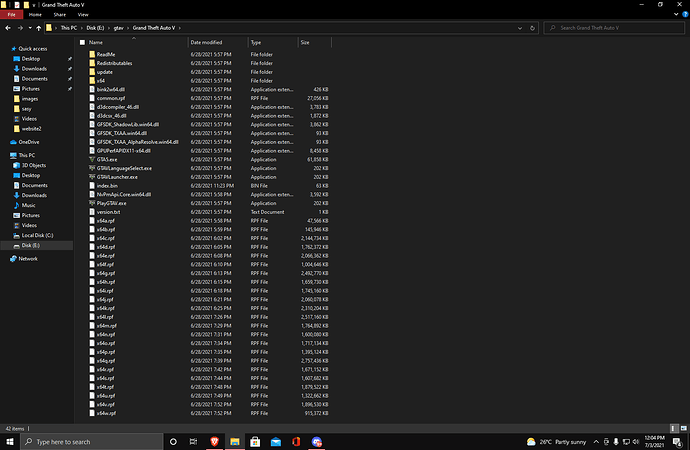Open the recent locations dropdown arrow

pyautogui.click(x=29, y=28)
